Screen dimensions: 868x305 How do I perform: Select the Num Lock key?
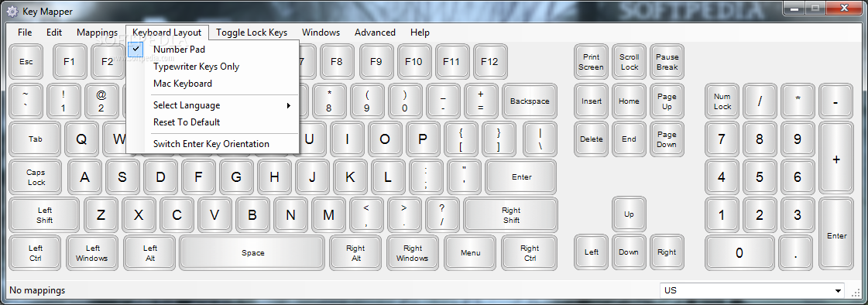pyautogui.click(x=722, y=101)
